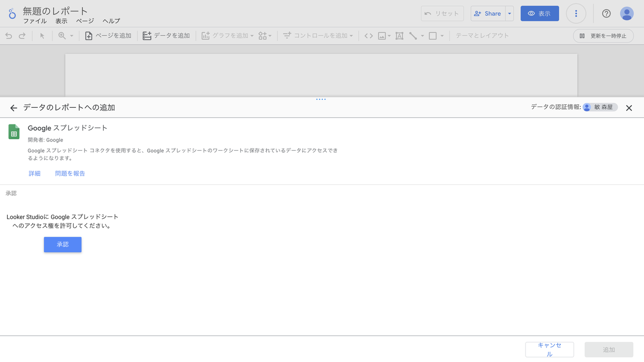Click the Share button
The image size is (644, 362).
click(x=488, y=13)
